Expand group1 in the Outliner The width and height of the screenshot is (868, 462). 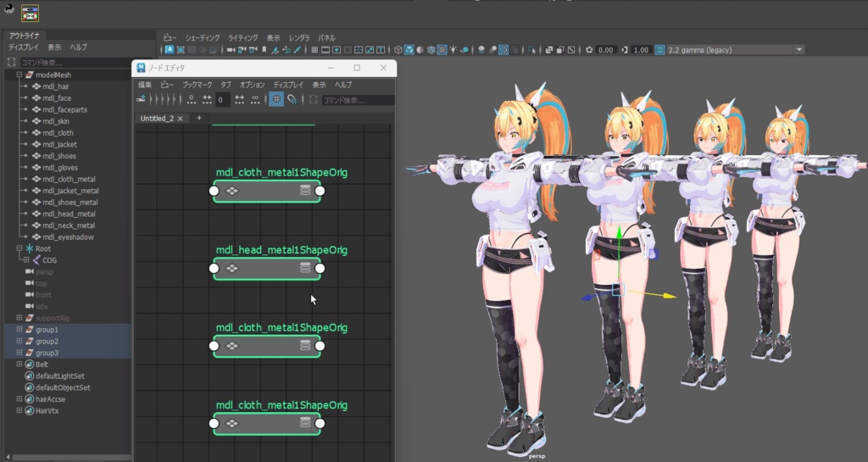point(19,329)
